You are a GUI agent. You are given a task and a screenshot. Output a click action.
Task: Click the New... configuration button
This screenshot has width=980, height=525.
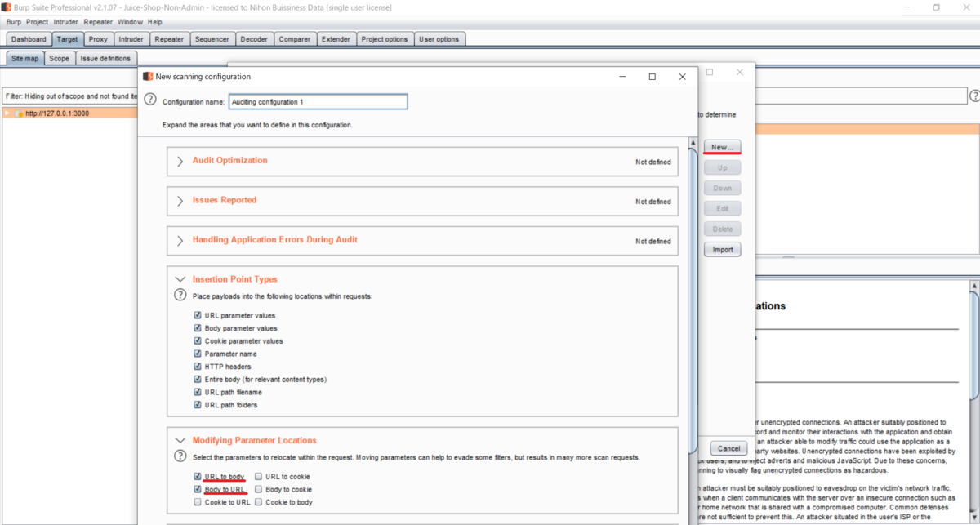pyautogui.click(x=722, y=147)
